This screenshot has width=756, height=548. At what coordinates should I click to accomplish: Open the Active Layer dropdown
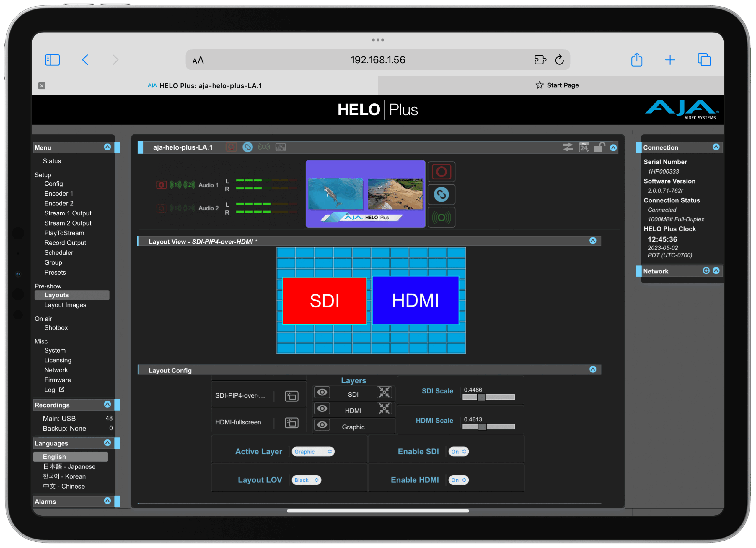click(313, 452)
